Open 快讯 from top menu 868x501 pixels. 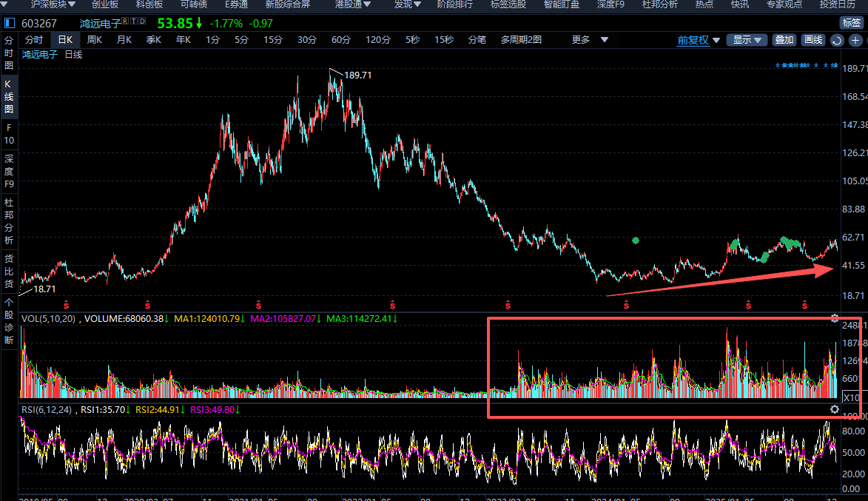pos(739,4)
